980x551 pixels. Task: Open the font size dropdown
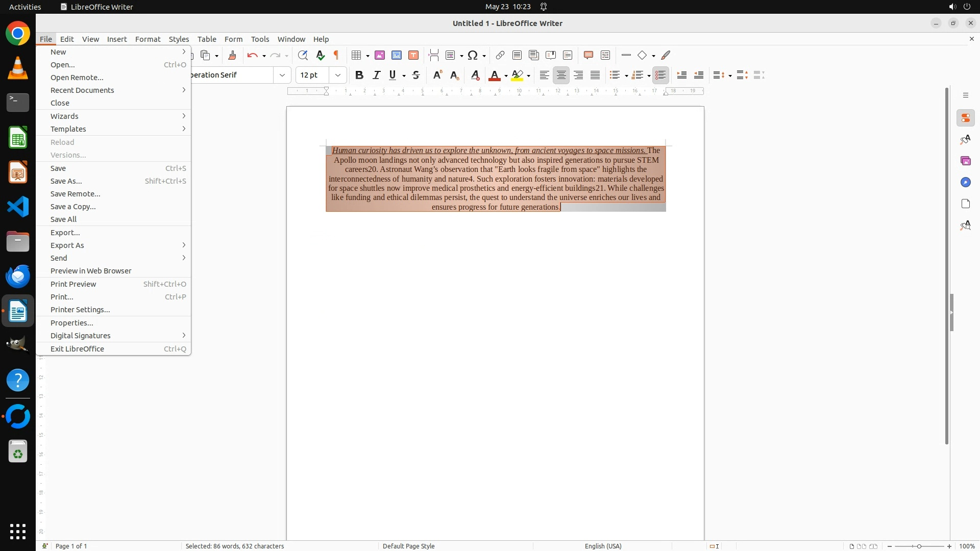(x=337, y=75)
